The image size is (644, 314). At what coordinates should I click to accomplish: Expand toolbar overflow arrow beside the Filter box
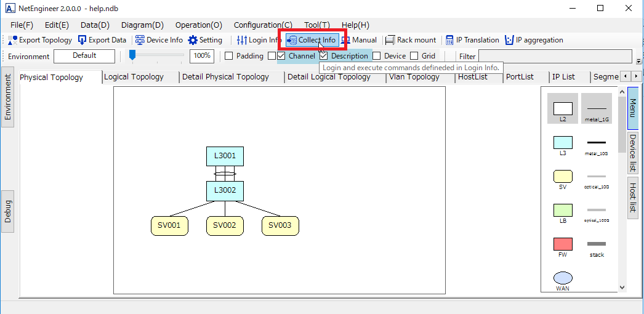click(x=638, y=61)
